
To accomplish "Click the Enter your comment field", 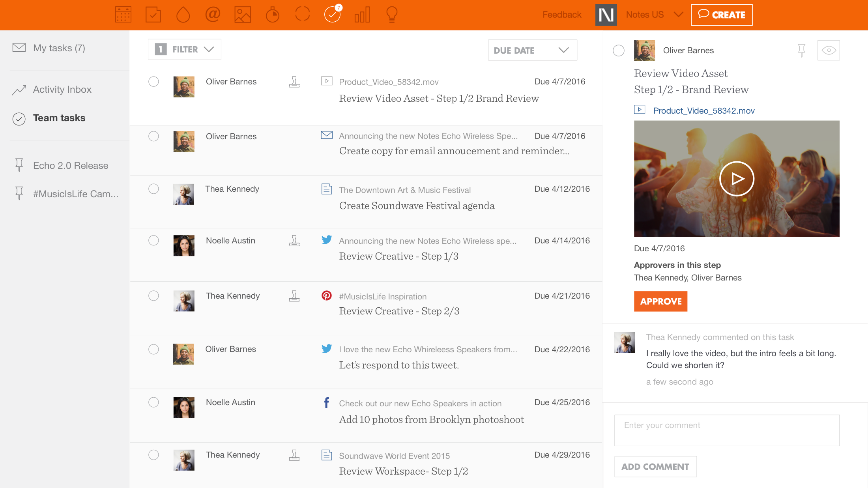I will click(727, 430).
